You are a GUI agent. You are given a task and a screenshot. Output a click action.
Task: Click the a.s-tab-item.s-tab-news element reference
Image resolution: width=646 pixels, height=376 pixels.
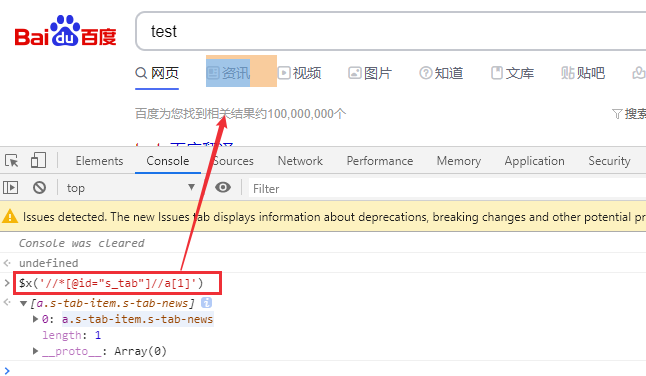tap(138, 319)
